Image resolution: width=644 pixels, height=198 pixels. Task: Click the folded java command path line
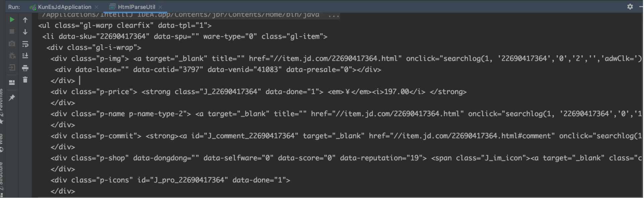pos(189,15)
